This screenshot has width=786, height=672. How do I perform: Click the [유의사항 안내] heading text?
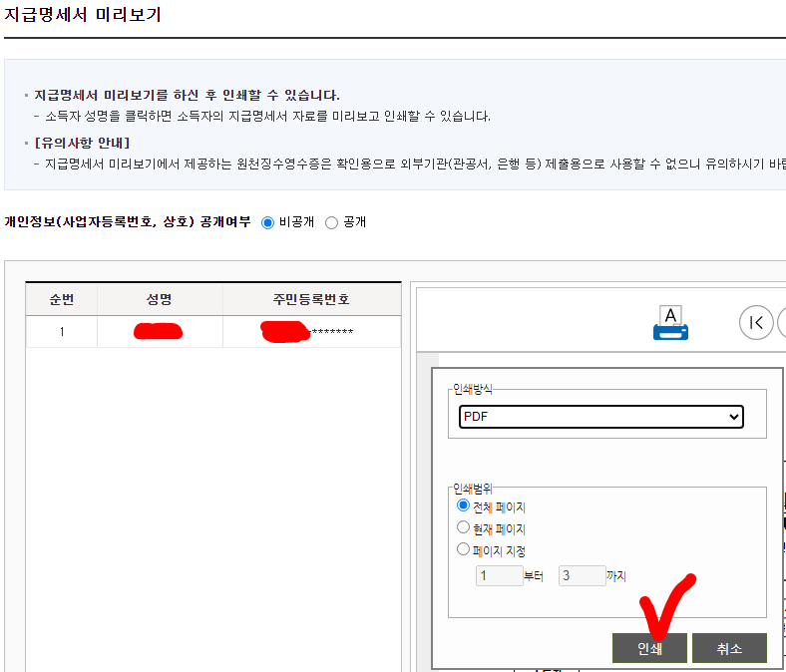82,143
